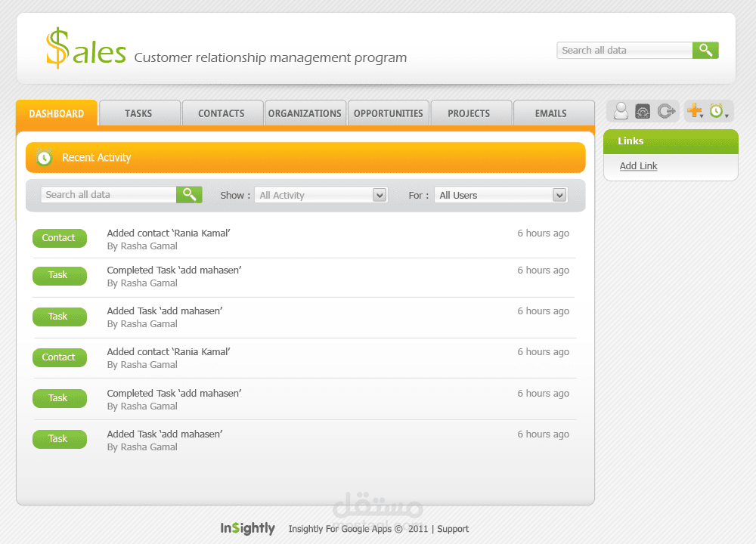Click the header search magnifier button
The width and height of the screenshot is (756, 544).
point(705,50)
